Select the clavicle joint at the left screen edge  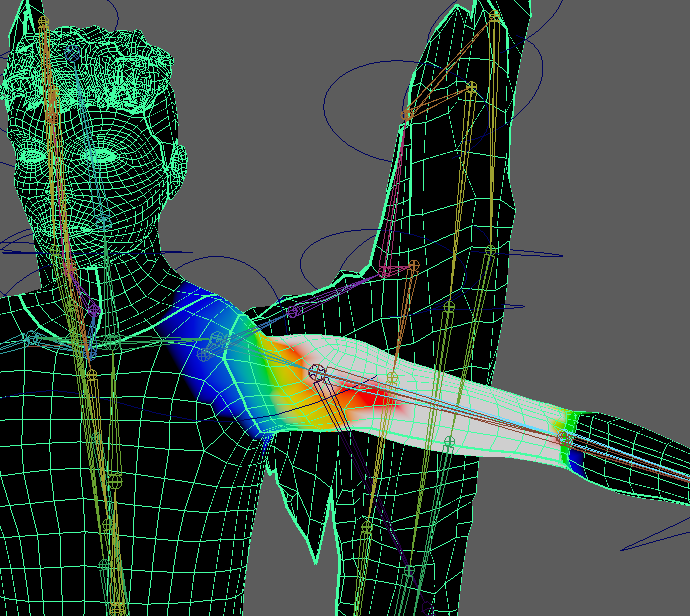click(32, 338)
